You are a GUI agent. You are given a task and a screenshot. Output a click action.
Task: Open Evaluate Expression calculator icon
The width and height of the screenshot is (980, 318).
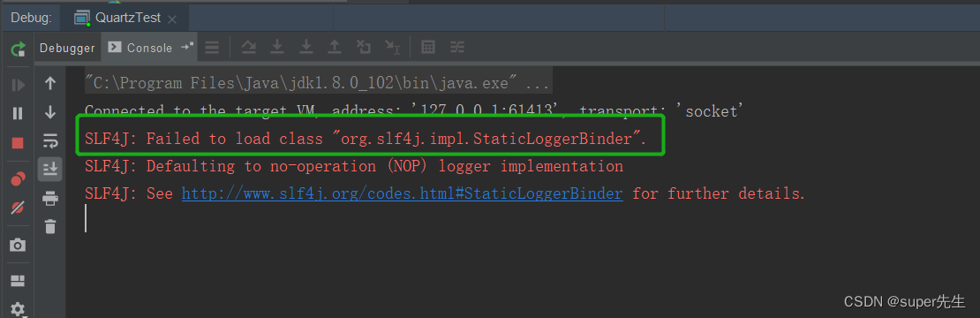[x=428, y=47]
